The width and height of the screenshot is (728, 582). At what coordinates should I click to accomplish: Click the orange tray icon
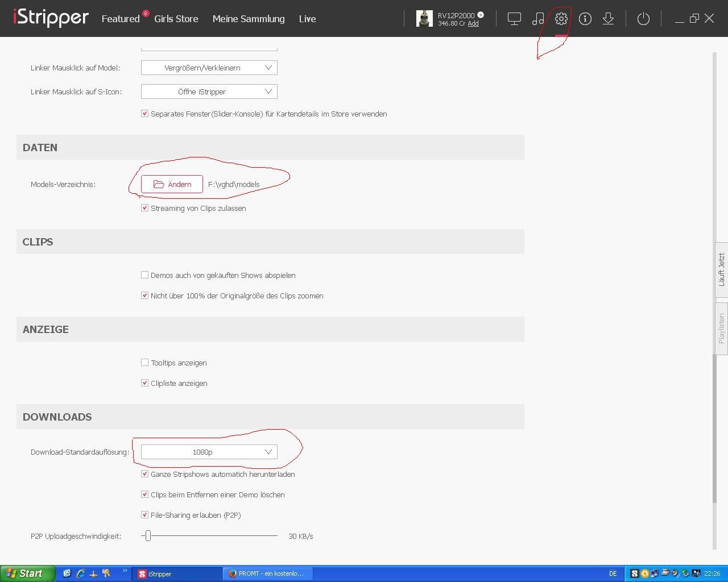coord(644,573)
